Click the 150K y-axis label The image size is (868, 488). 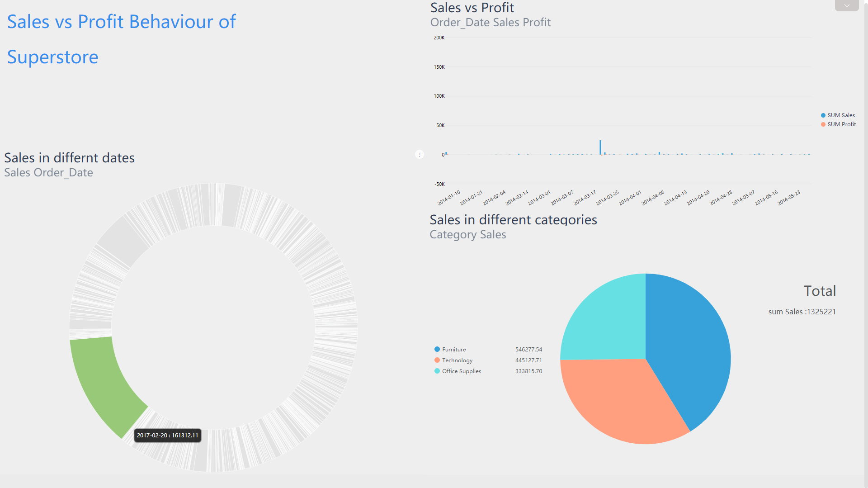pos(439,67)
